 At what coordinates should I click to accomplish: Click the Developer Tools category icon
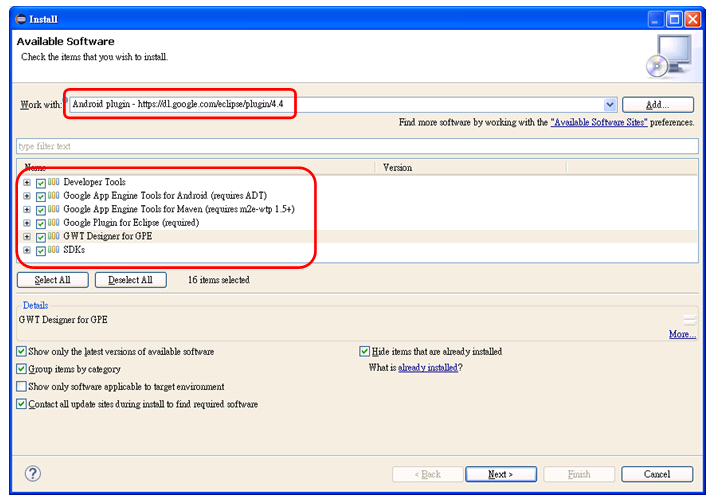click(53, 182)
